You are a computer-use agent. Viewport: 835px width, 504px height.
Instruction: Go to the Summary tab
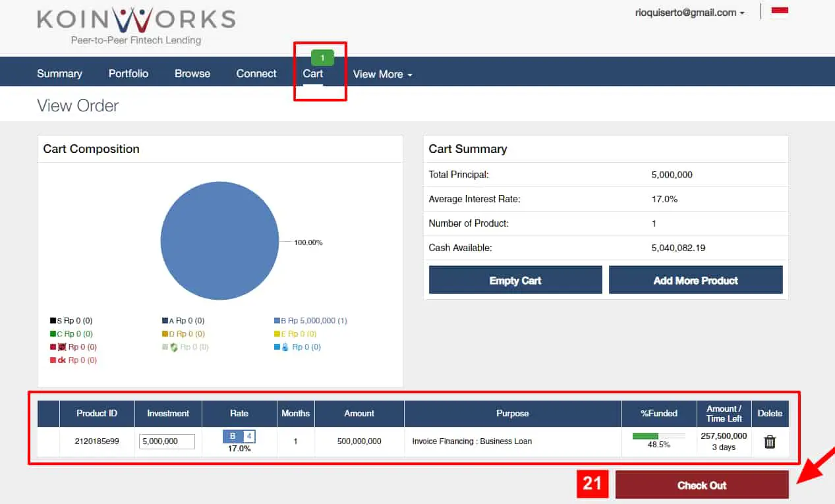(x=59, y=74)
